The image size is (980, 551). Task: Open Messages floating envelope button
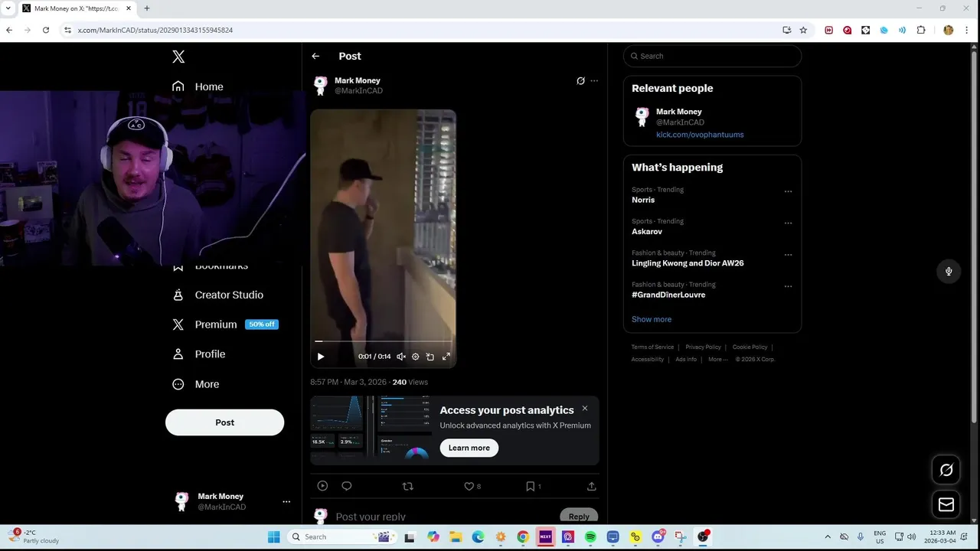point(946,504)
